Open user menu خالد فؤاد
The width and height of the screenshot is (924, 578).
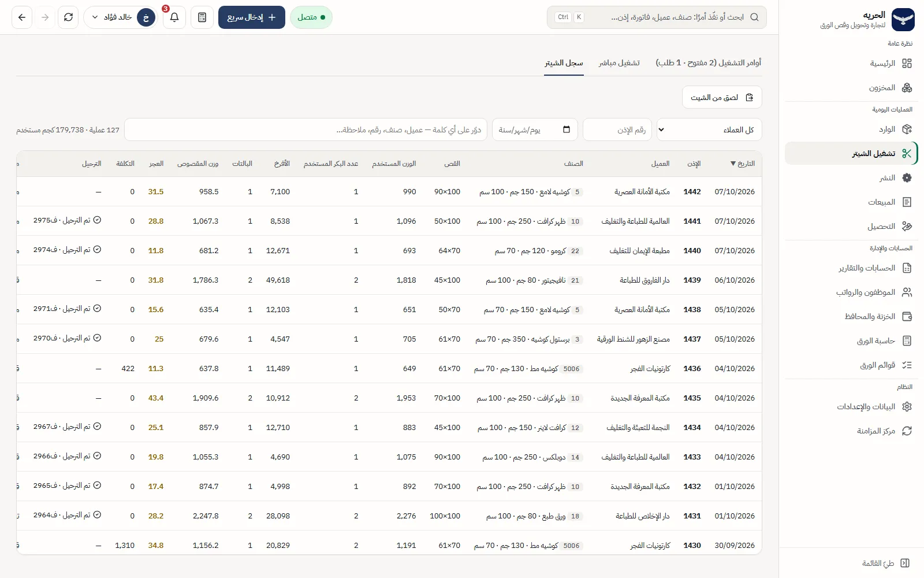point(121,17)
